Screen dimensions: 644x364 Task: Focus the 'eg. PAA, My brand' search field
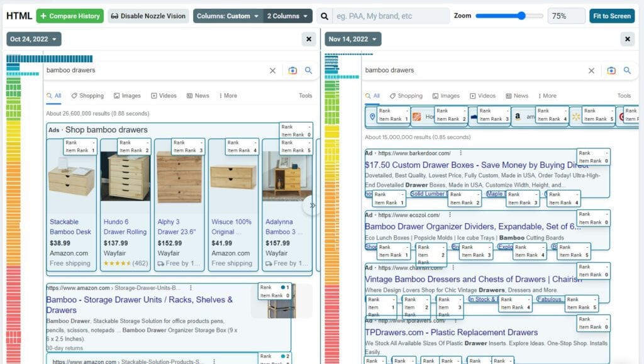pos(391,16)
